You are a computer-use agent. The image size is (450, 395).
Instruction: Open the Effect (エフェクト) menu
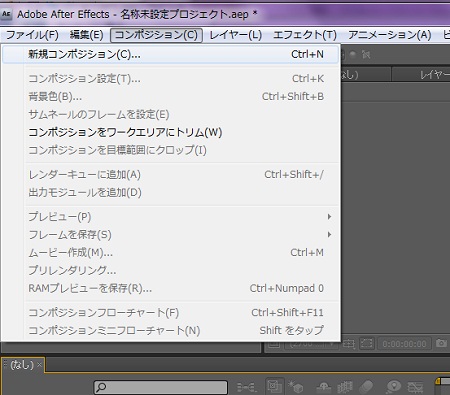tap(305, 35)
